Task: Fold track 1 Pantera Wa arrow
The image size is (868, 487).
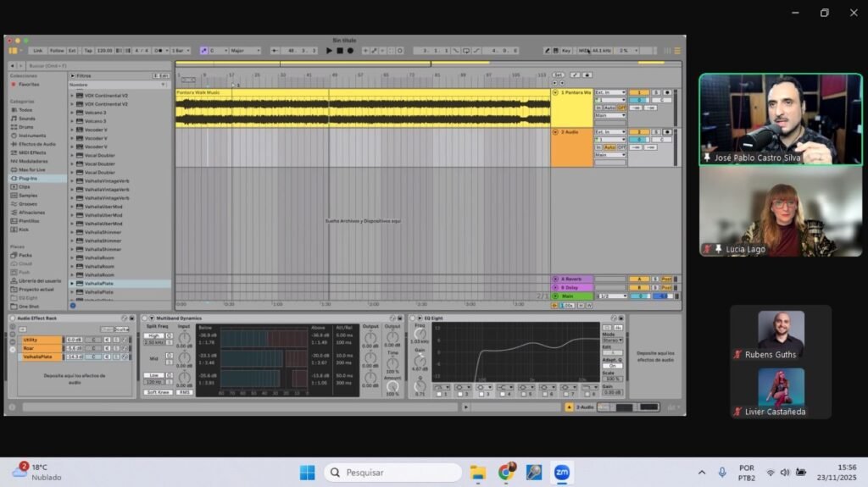Action: [555, 92]
